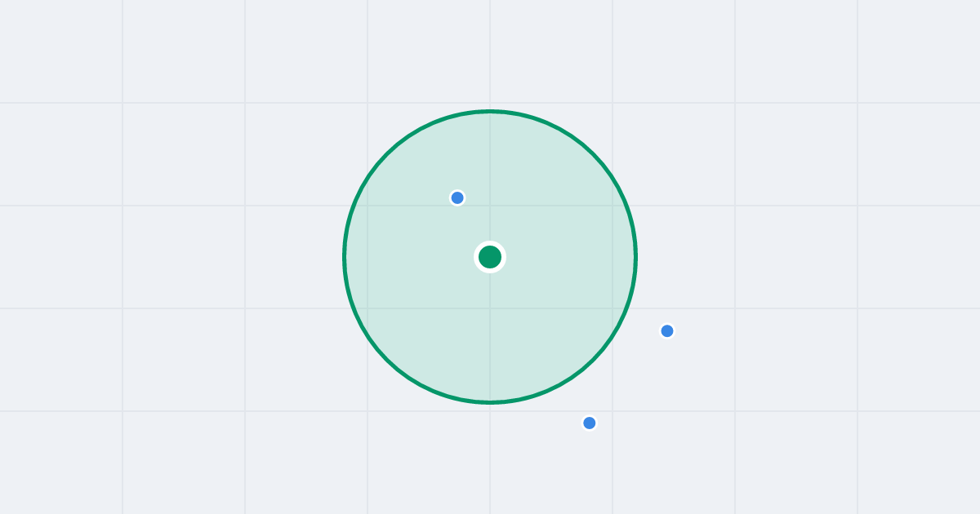Select the rightmost blue dot outside the circle
The width and height of the screenshot is (980, 514).
pyautogui.click(x=667, y=331)
